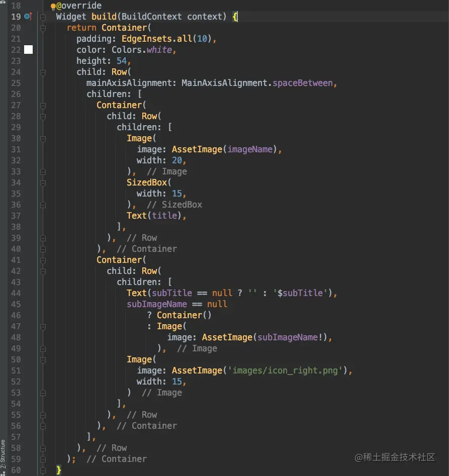Click the fold end marker on line 33

point(43,172)
